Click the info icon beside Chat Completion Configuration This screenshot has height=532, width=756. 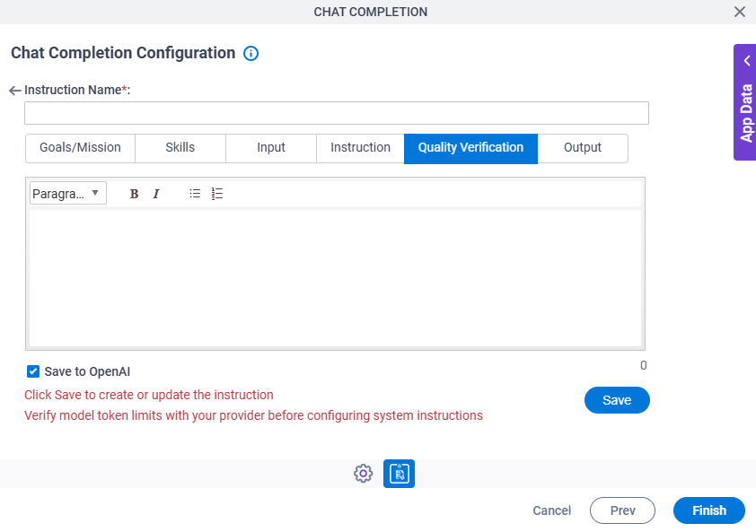[x=251, y=53]
